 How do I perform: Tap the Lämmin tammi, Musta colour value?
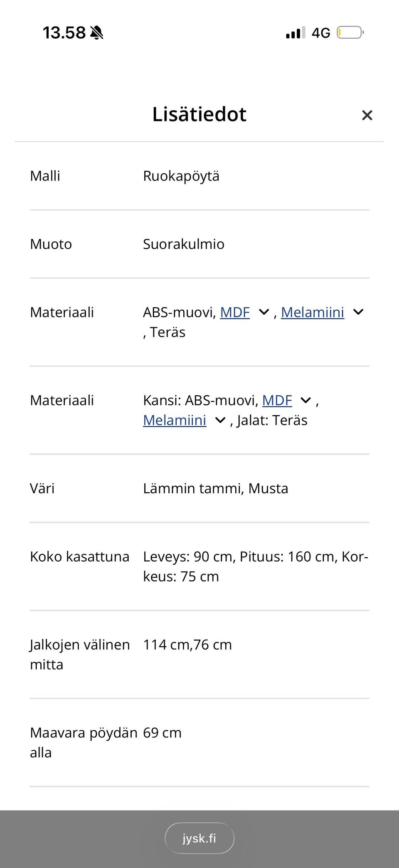pos(215,489)
